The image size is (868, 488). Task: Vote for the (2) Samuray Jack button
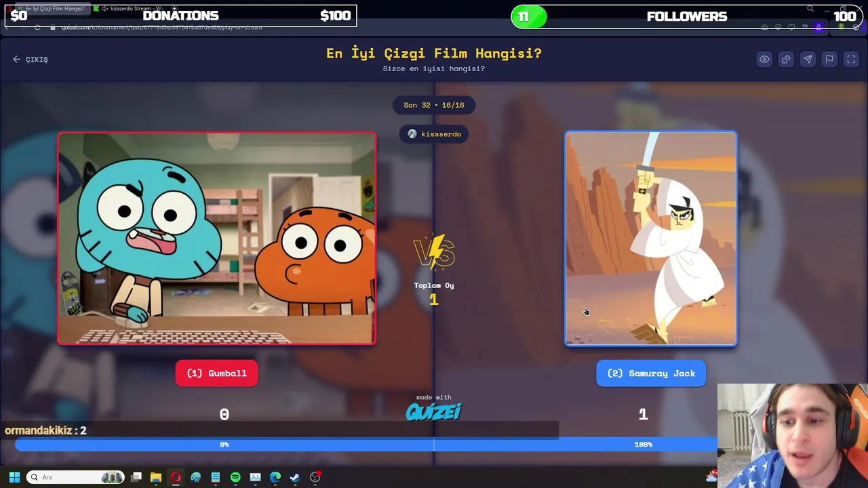[x=651, y=373]
